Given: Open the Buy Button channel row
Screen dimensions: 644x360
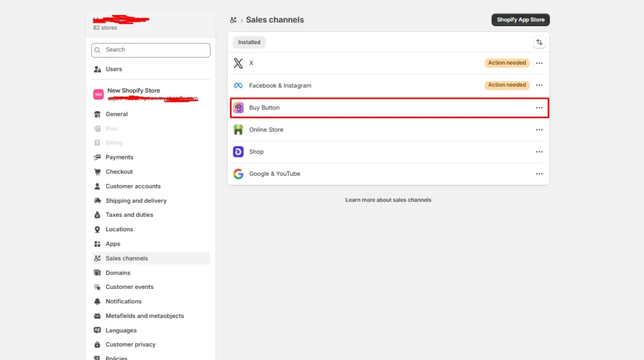Looking at the screenshot, I should (x=389, y=107).
